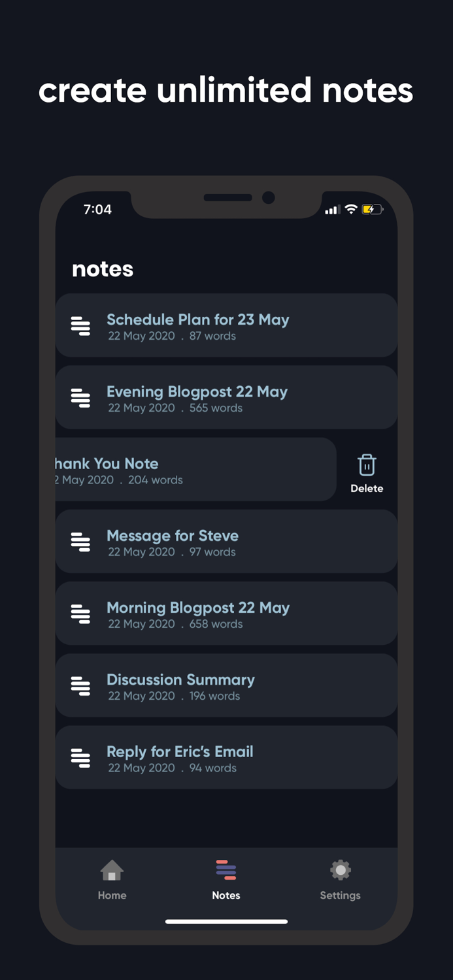The width and height of the screenshot is (453, 980).
Task: Select the note icon for Evening Blogpost
Action: [81, 397]
